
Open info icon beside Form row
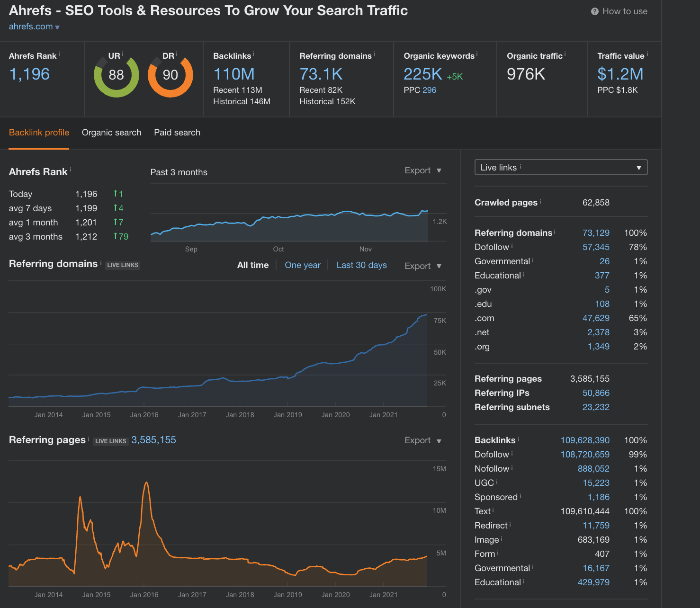(x=498, y=552)
